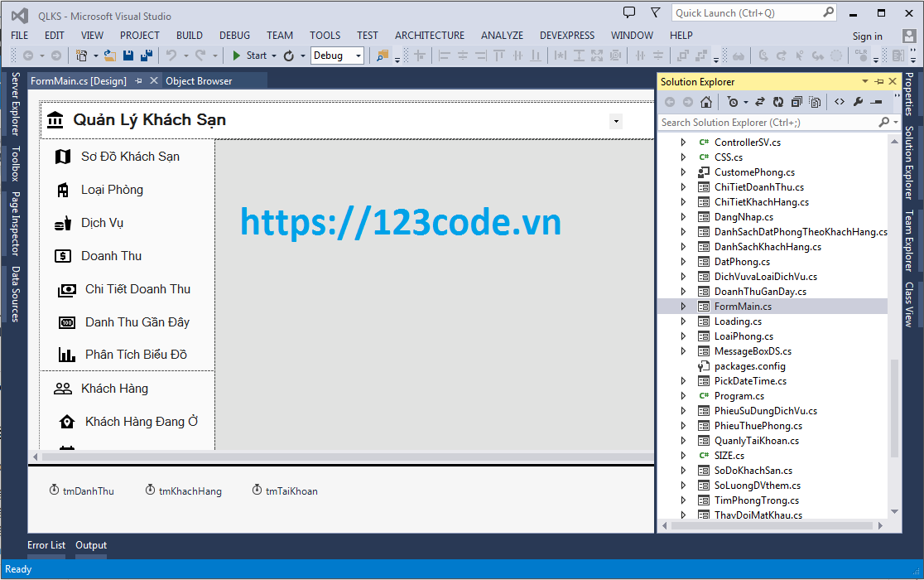Click the Sơ Đồ Khách Sạn menu item
This screenshot has height=580, width=924.
coord(130,156)
